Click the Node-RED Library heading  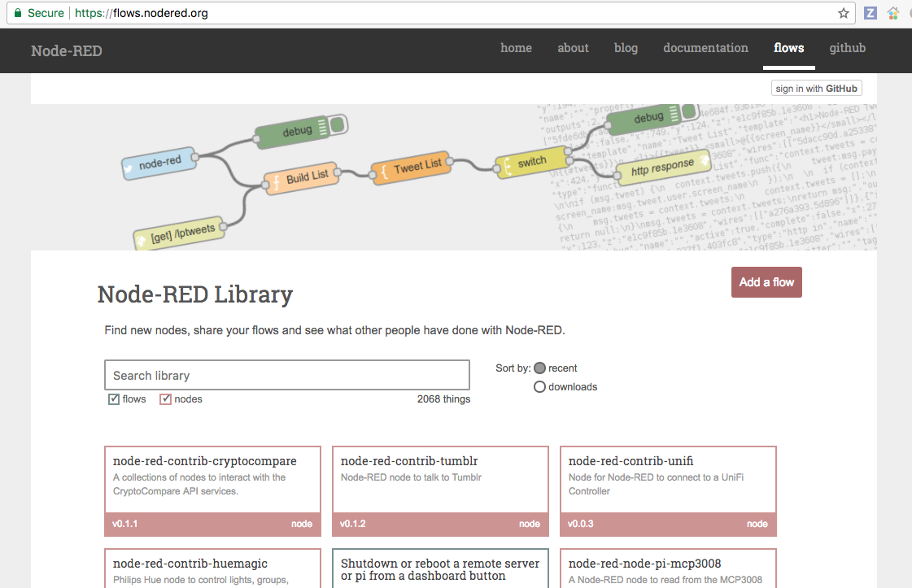click(194, 294)
